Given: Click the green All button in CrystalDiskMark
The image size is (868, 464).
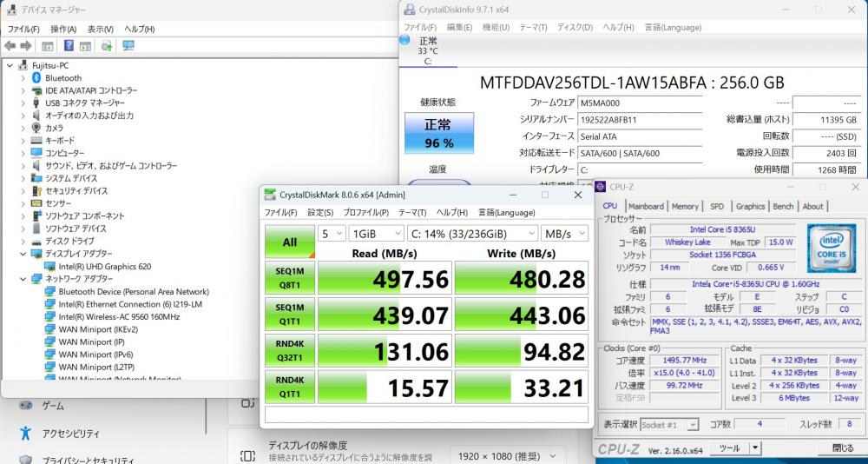Looking at the screenshot, I should (x=289, y=242).
